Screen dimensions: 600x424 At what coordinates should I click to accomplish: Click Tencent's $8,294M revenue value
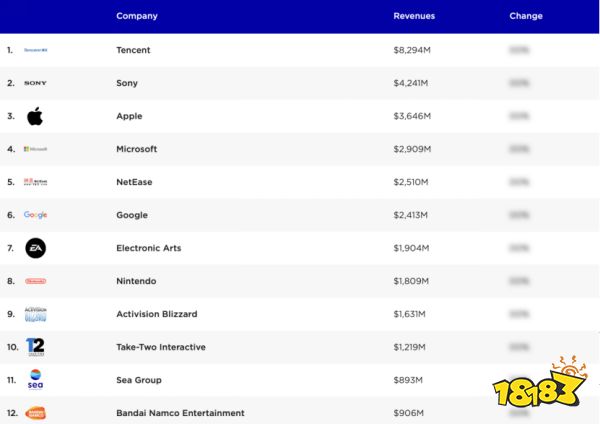click(412, 50)
